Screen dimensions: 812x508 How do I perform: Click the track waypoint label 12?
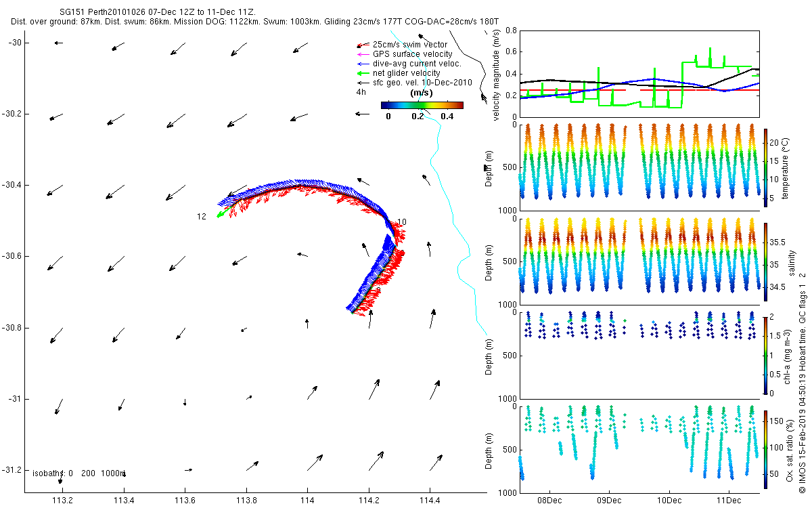point(202,217)
